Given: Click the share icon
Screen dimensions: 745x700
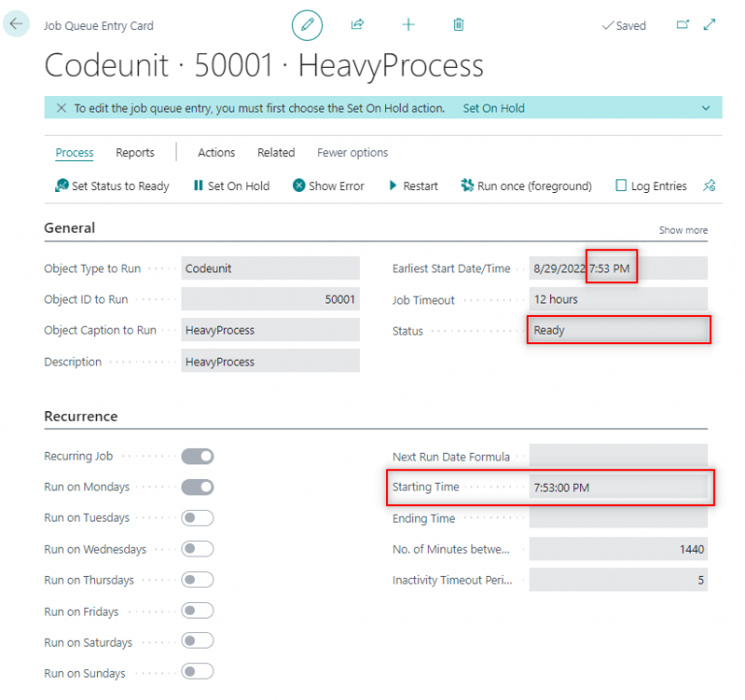Looking at the screenshot, I should coord(357,25).
